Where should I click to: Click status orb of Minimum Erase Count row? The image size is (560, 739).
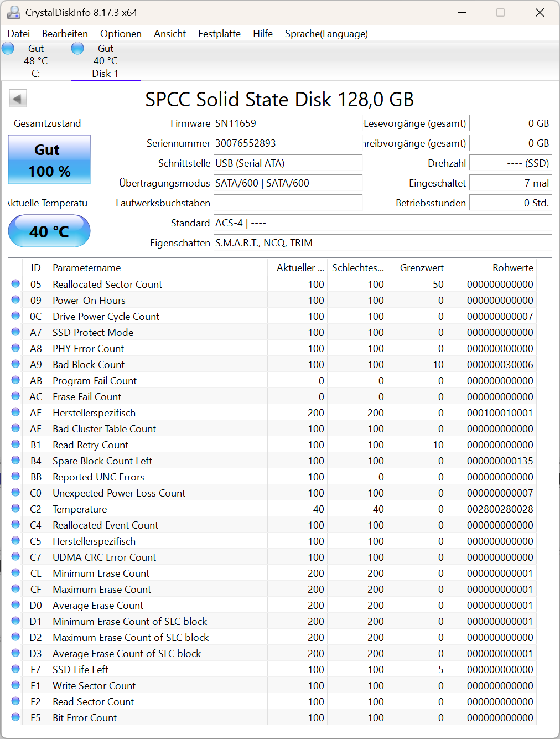click(x=15, y=573)
